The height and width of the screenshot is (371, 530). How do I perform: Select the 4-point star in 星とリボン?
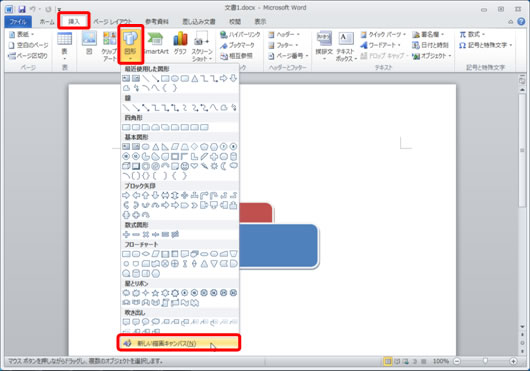click(x=145, y=293)
